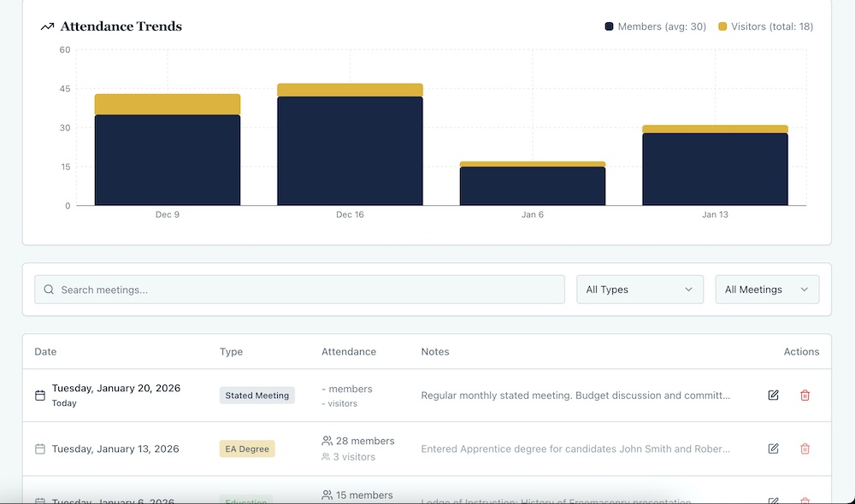Click calendar icon beside Tuesday, January 20, 2026
Viewport: 855px width, 504px height.
pyautogui.click(x=40, y=396)
